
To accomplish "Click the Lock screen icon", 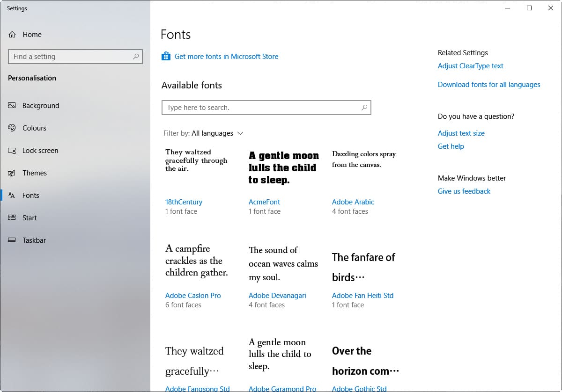I will [x=12, y=151].
